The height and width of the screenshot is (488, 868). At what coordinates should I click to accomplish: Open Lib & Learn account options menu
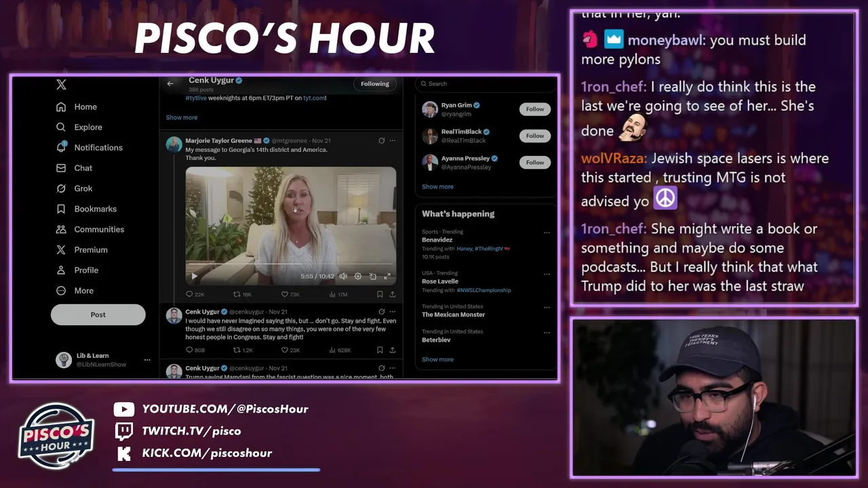click(147, 360)
